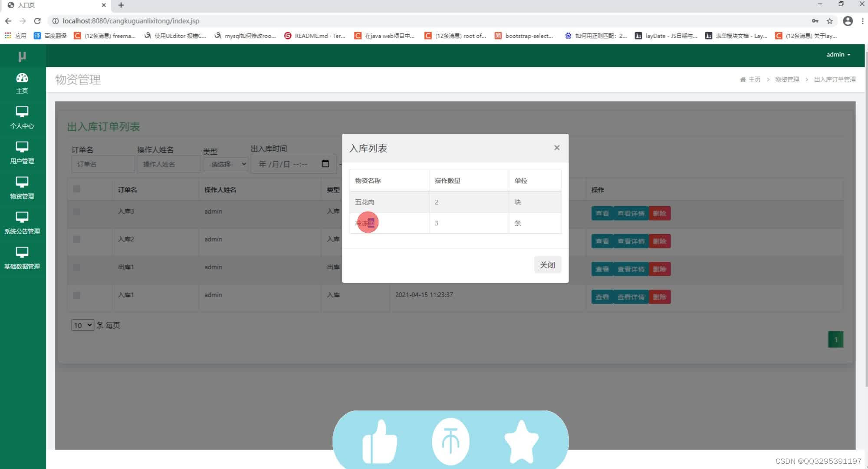Click the 出入库订单管理 breadcrumb
Viewport: 868px width, 469px height.
coord(835,79)
